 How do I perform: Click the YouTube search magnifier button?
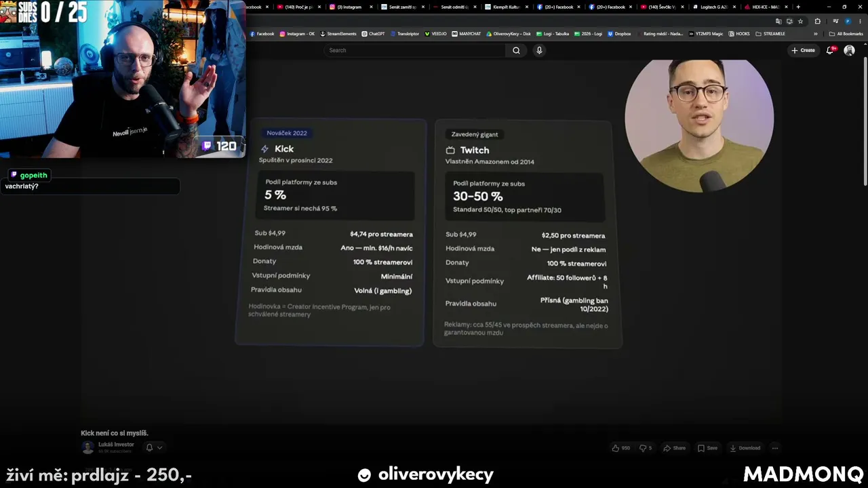[516, 50]
